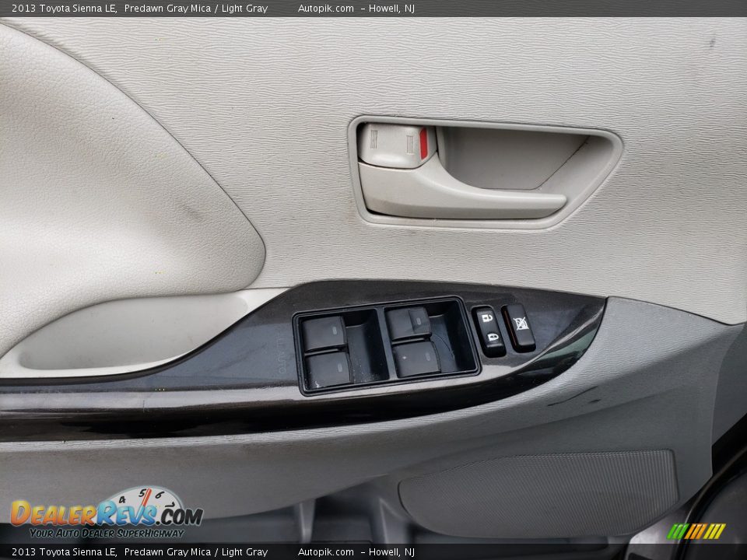
Task: Open Autopik.com link in the bottom caption
Action: tap(325, 552)
